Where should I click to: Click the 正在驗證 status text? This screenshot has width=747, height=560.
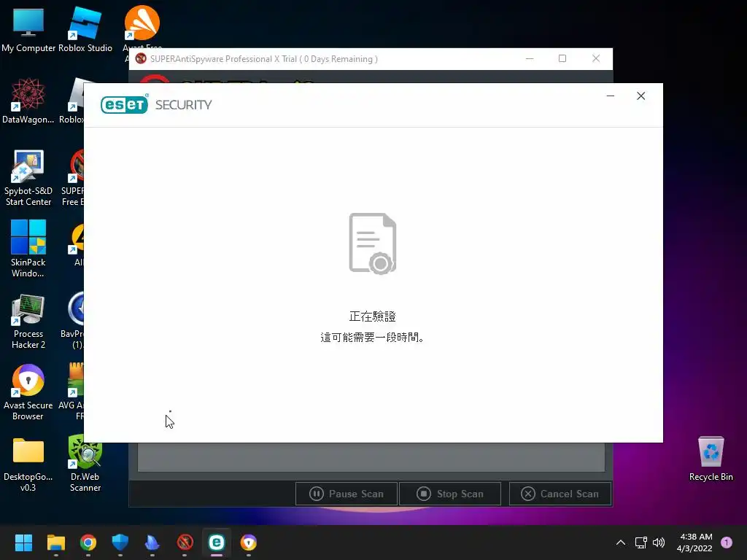(x=373, y=316)
